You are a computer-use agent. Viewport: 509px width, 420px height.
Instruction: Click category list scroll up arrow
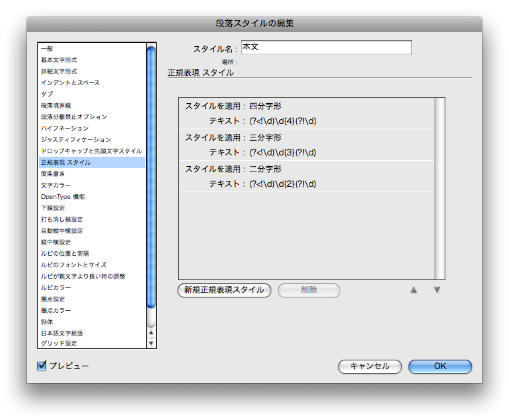pos(151,333)
